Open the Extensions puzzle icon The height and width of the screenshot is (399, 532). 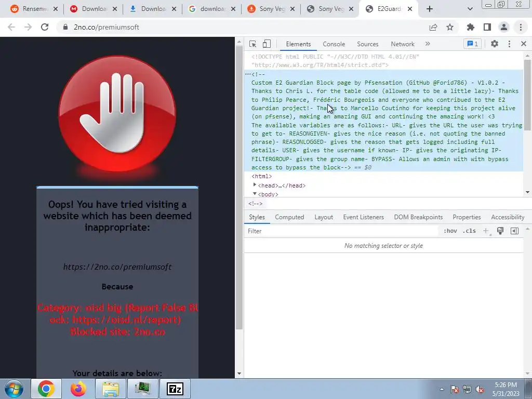click(470, 27)
